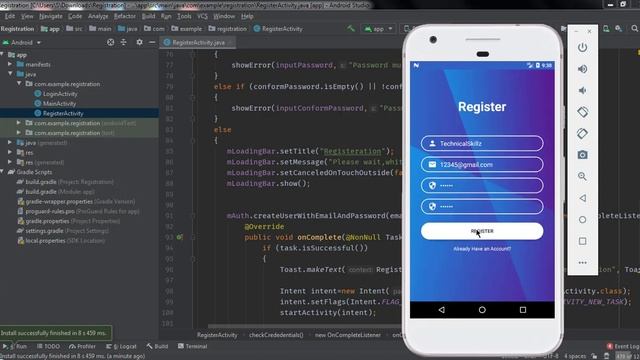Screen dimensions: 640x360
Task: Click the emulator sidebar back triangle
Action: [x=582, y=198]
